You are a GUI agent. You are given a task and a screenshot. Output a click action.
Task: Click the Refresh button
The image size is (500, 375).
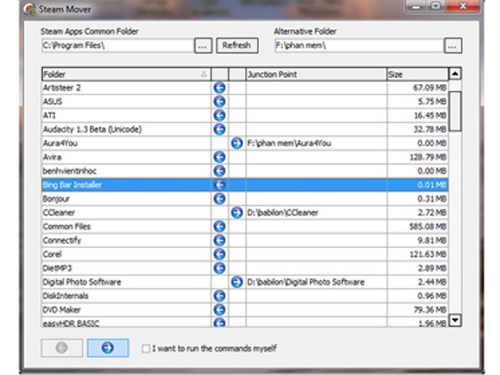coord(237,45)
